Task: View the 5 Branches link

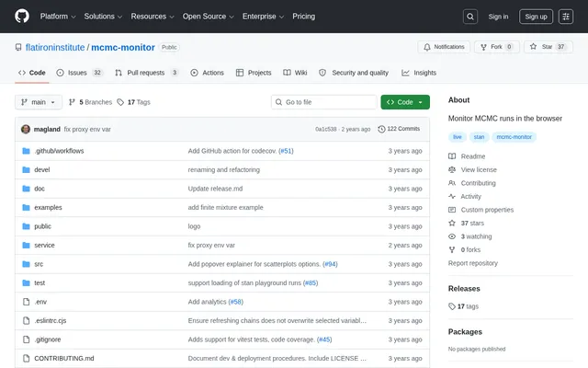Action: coord(90,102)
